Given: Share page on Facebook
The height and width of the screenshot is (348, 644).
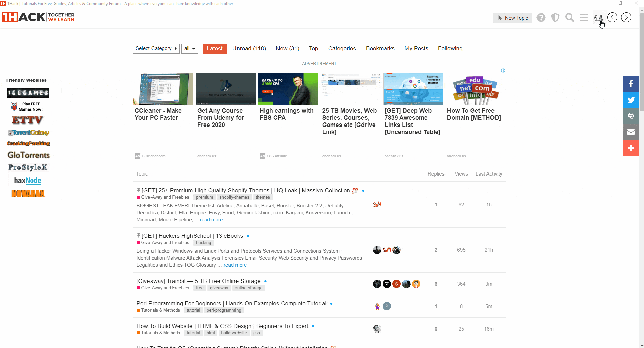Looking at the screenshot, I should coord(631,84).
